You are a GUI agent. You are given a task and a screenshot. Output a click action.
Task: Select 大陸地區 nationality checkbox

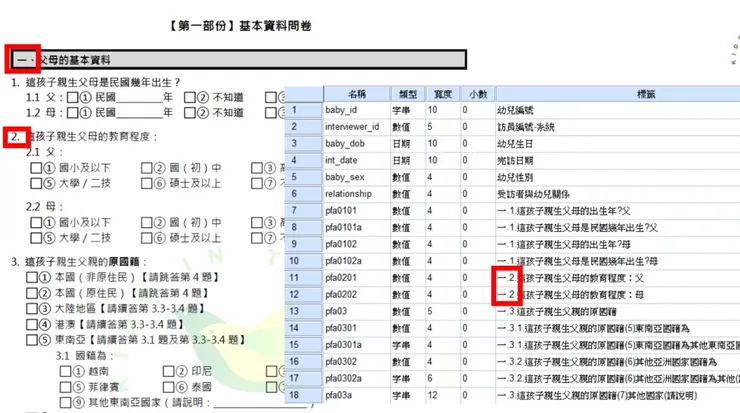coord(32,309)
